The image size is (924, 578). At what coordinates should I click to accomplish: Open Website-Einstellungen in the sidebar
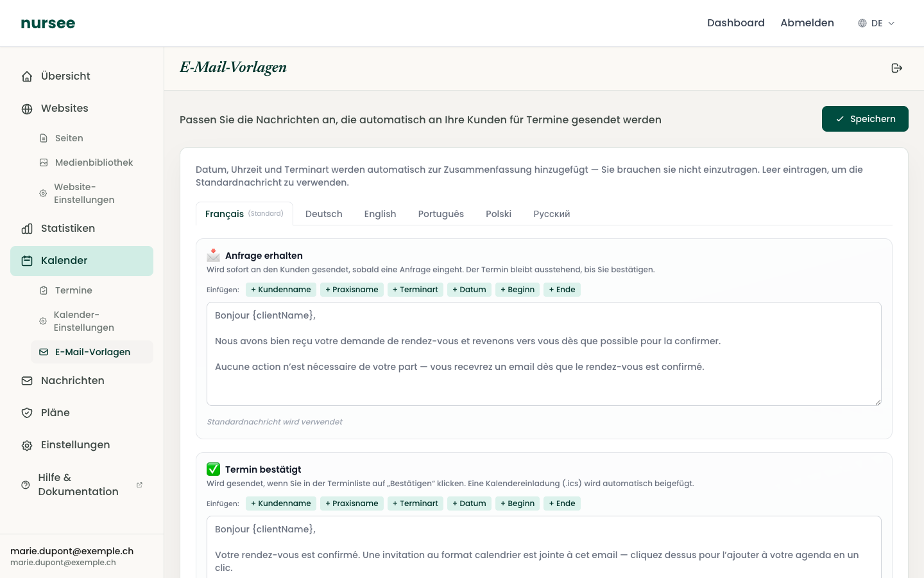[92, 193]
